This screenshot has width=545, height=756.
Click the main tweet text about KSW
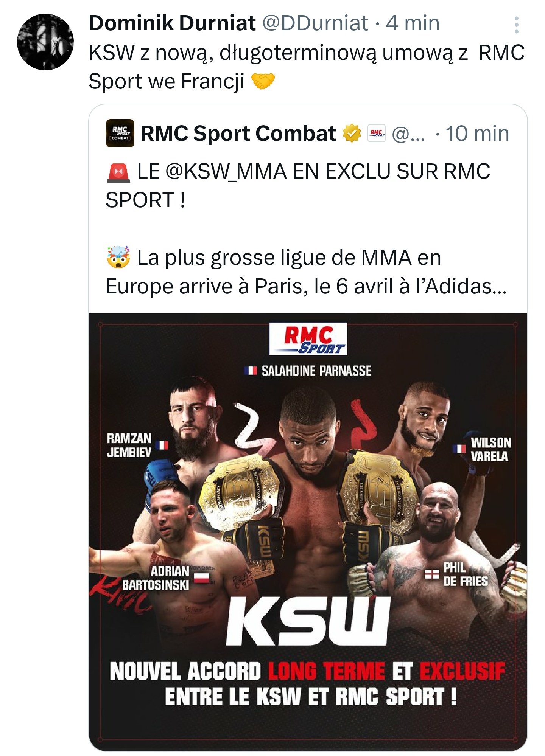click(307, 67)
